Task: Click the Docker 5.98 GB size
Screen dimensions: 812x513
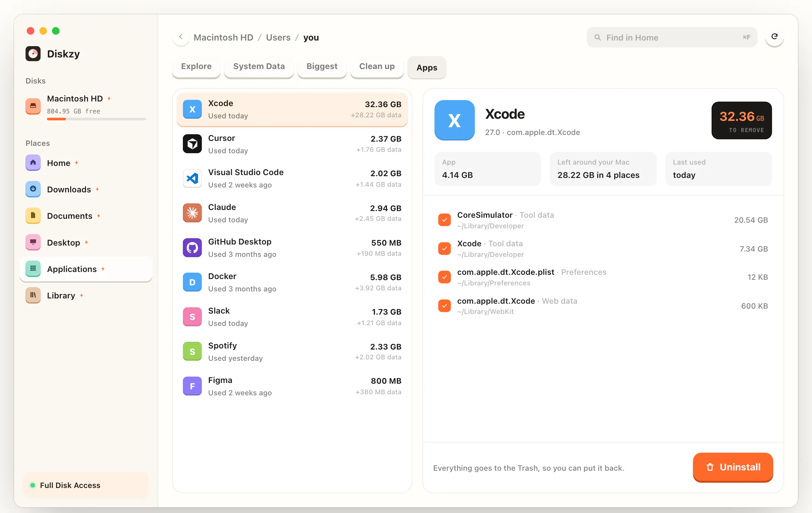Action: 386,278
